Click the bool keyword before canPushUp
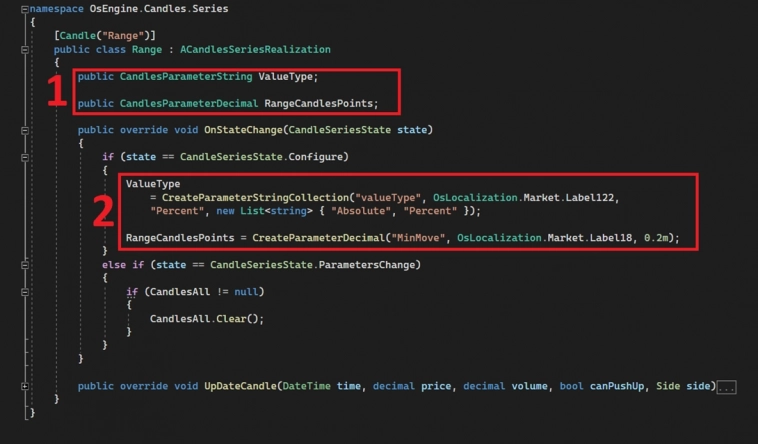758x444 pixels. [x=571, y=386]
